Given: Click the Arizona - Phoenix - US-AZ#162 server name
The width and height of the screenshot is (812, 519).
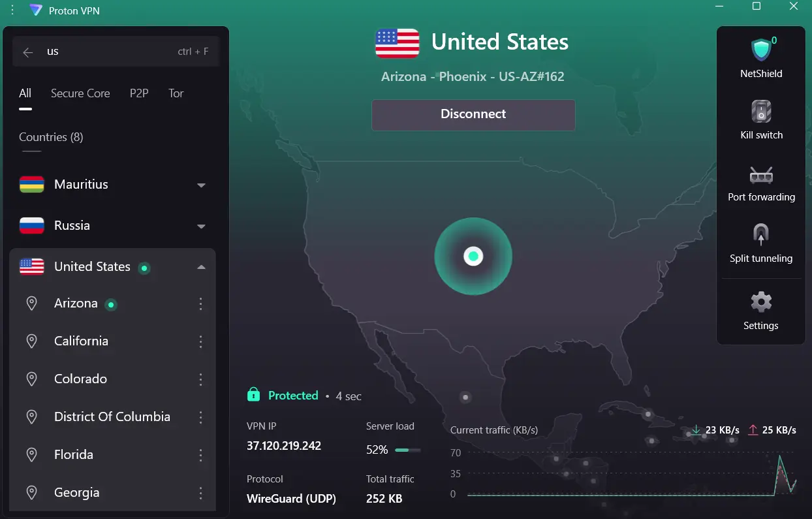Looking at the screenshot, I should pyautogui.click(x=473, y=77).
